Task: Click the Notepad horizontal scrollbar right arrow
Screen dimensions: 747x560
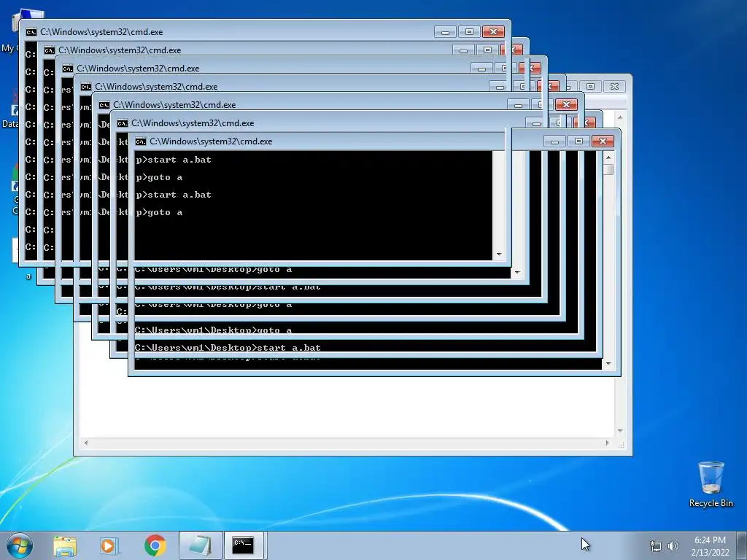Action: pyautogui.click(x=607, y=443)
